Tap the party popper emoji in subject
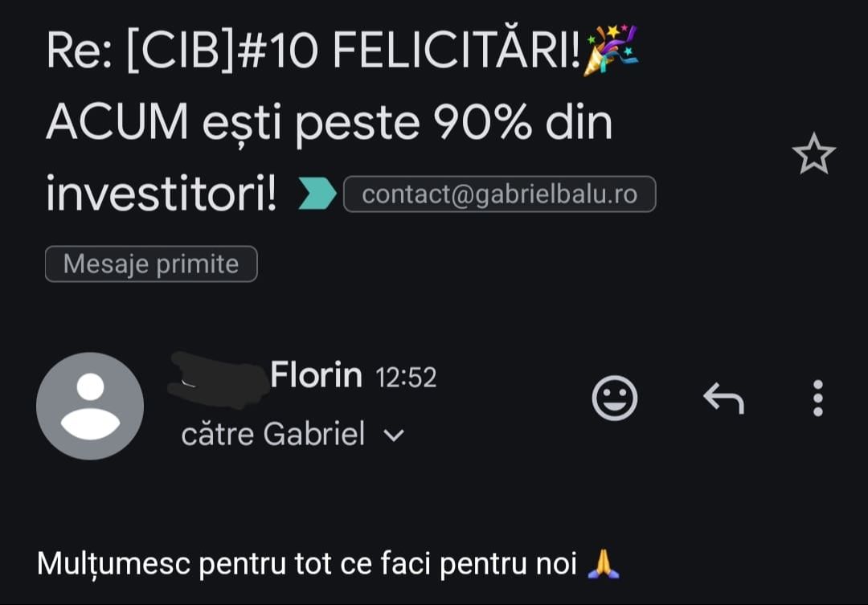Image resolution: width=868 pixels, height=605 pixels. [611, 49]
